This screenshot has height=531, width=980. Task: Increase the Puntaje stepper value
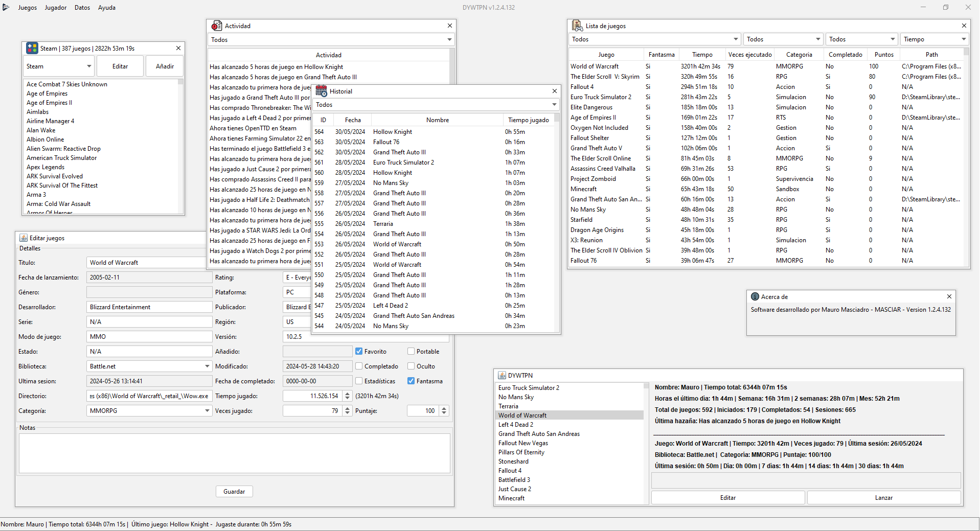[444, 408]
